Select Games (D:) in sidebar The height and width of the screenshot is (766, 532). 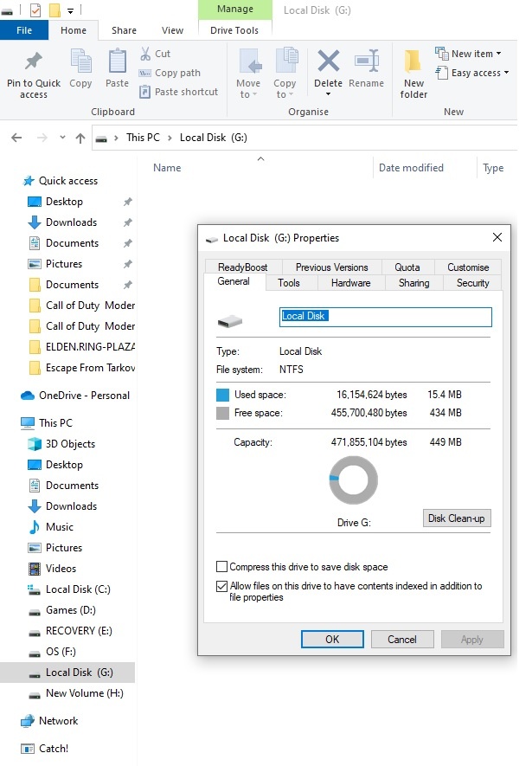click(x=61, y=609)
